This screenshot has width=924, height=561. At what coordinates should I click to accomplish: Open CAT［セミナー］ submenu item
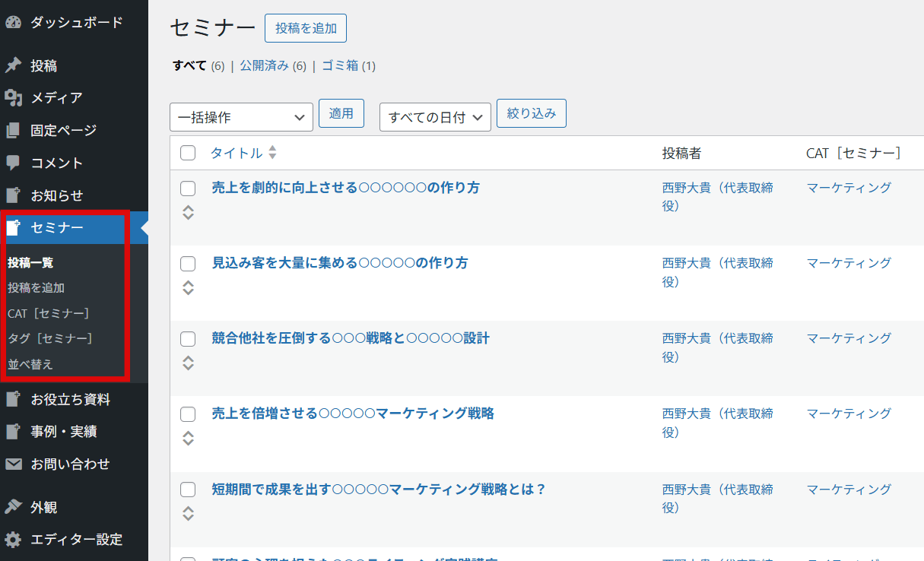(48, 313)
